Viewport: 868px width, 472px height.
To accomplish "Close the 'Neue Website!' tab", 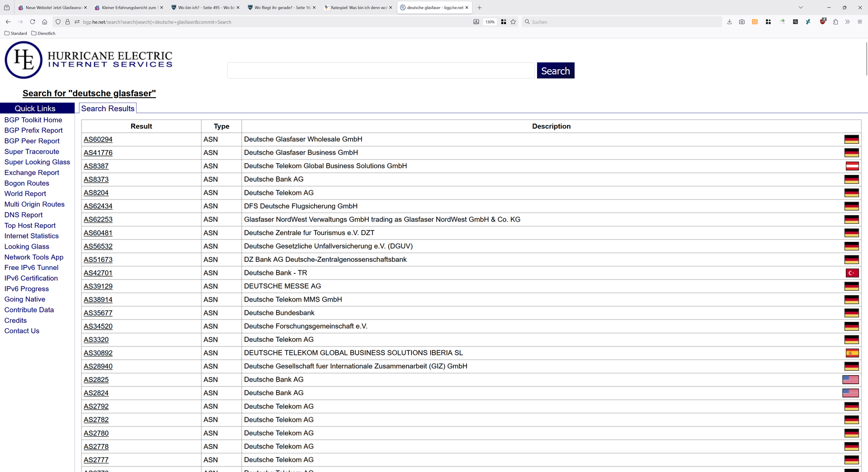I will (x=85, y=8).
